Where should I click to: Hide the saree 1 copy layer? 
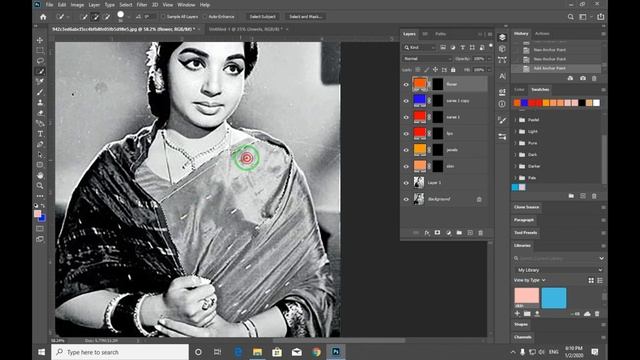(406, 101)
